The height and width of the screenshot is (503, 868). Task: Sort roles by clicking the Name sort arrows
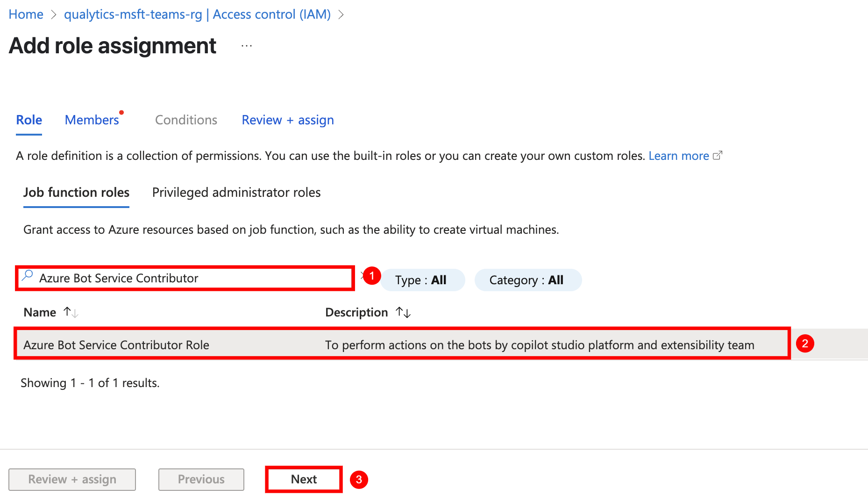tap(71, 312)
